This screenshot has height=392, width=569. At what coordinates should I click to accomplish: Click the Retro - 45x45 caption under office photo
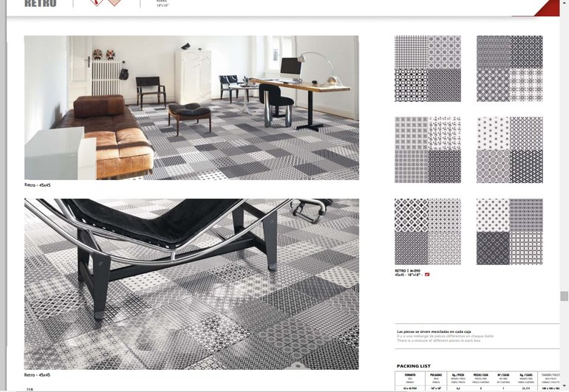[38, 185]
